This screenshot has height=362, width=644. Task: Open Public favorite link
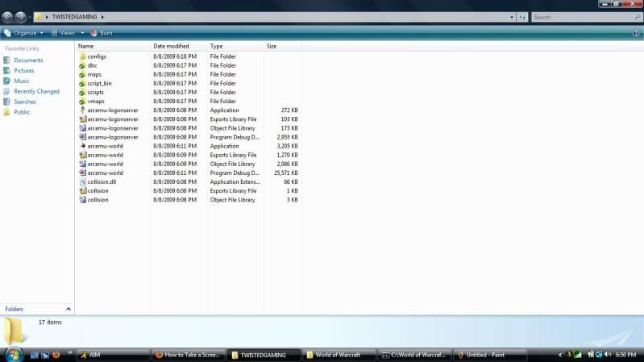(x=21, y=112)
